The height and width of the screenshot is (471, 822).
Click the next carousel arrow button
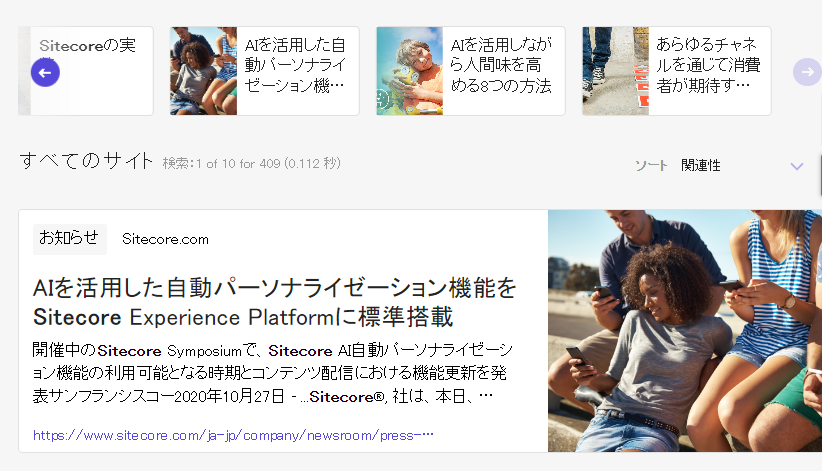coord(807,72)
